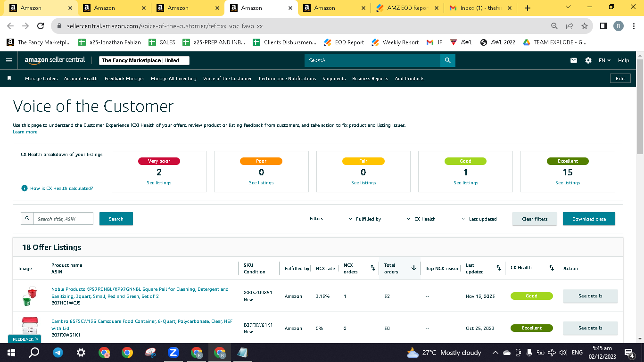644x362 pixels.
Task: Click the page vertical scrollbar
Action: pyautogui.click(x=640, y=107)
